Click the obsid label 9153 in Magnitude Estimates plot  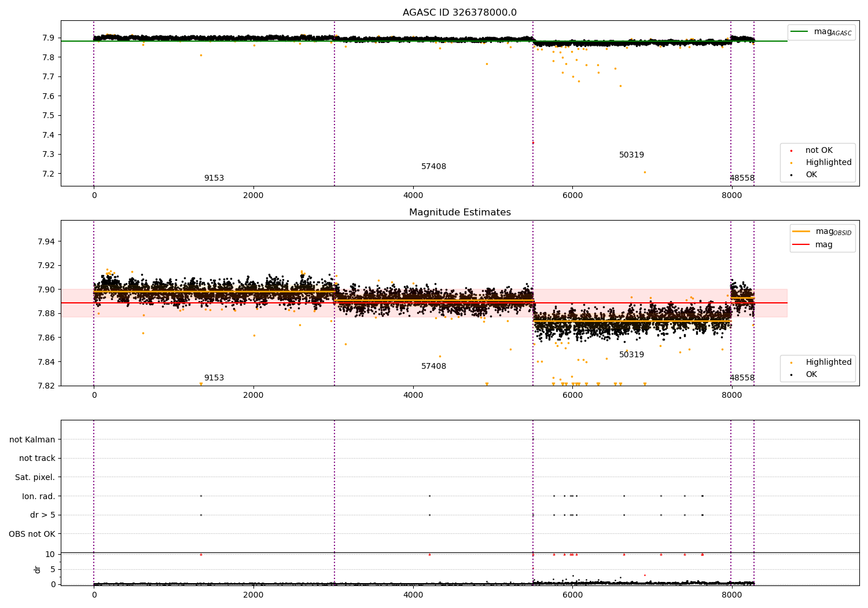tap(214, 378)
